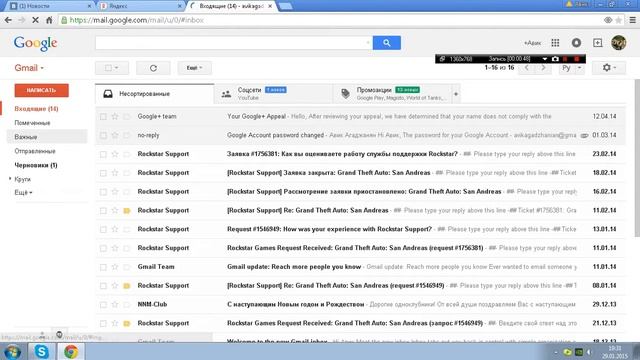640x360 pixels.
Task: Open the Gmail product switcher dropdown
Action: (29, 68)
